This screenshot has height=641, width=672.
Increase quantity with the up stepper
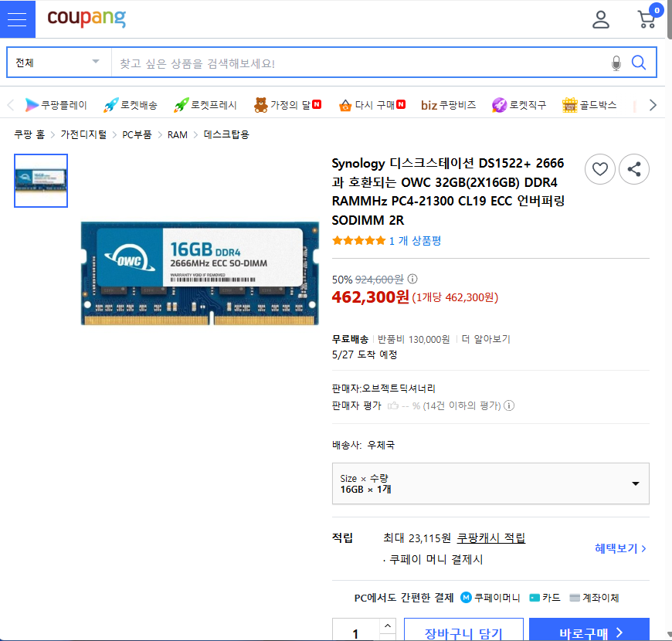pyautogui.click(x=387, y=626)
